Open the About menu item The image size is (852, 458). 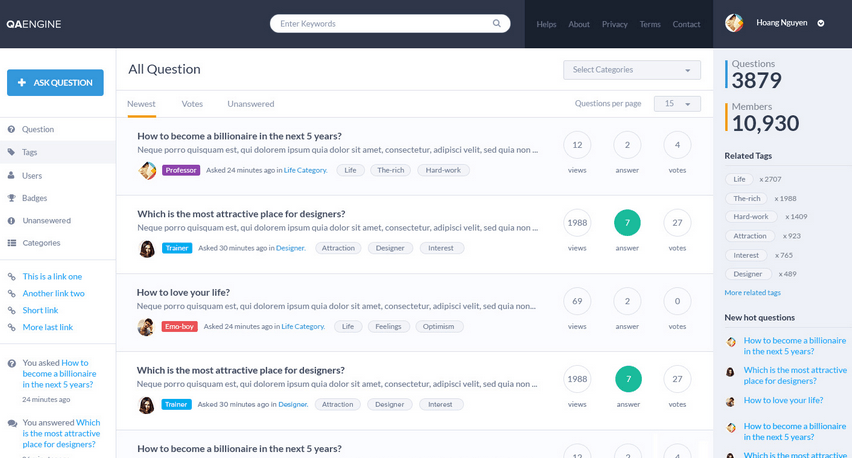click(579, 24)
